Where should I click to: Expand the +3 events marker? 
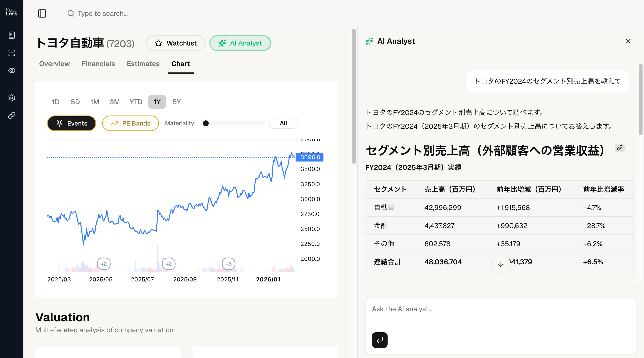pyautogui.click(x=228, y=264)
